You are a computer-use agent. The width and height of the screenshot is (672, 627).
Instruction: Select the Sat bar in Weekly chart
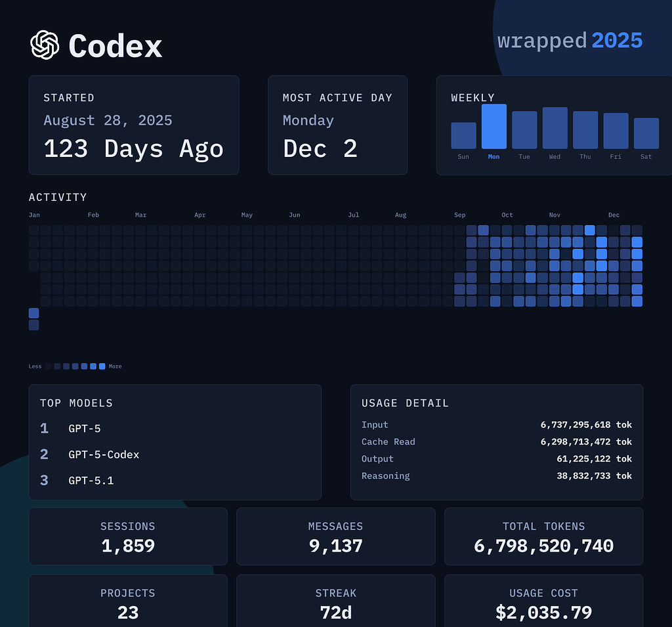pos(646,133)
